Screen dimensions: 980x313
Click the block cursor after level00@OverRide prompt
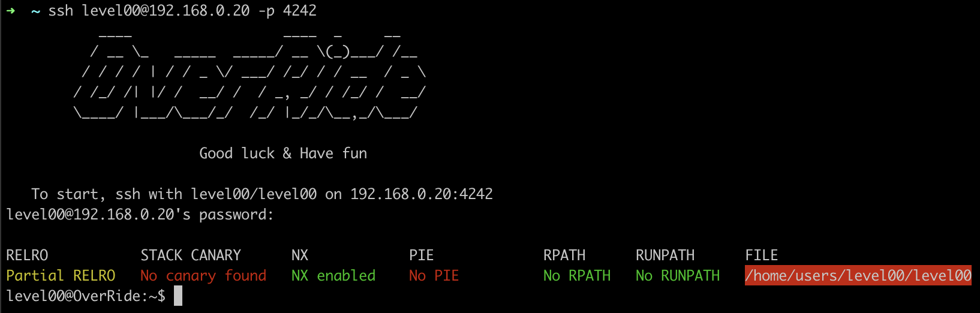pyautogui.click(x=178, y=296)
